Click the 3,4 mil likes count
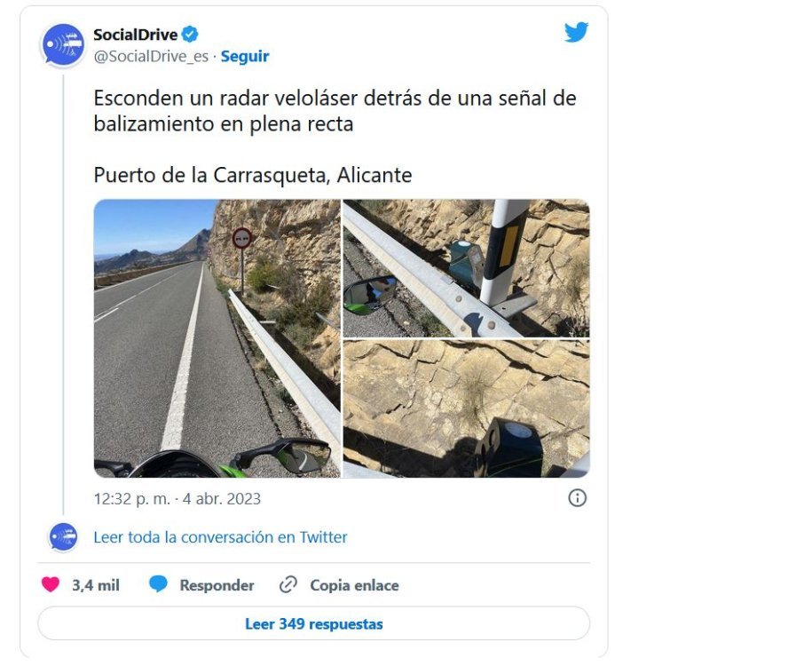The width and height of the screenshot is (812, 666). point(96,585)
